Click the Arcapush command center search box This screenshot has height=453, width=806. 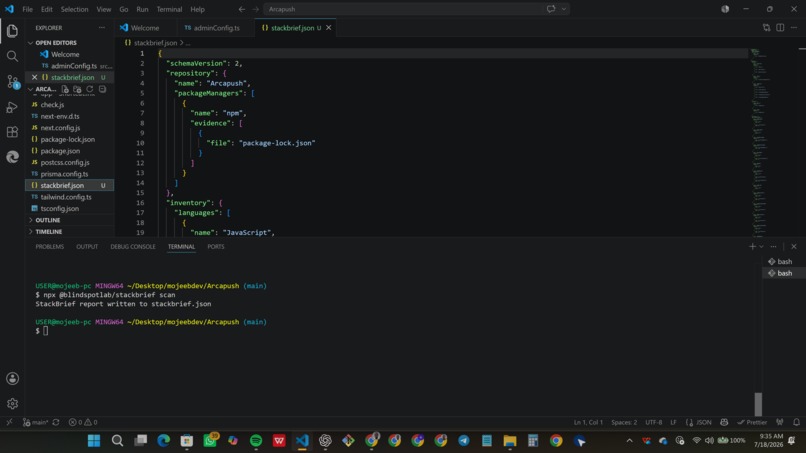[x=404, y=9]
